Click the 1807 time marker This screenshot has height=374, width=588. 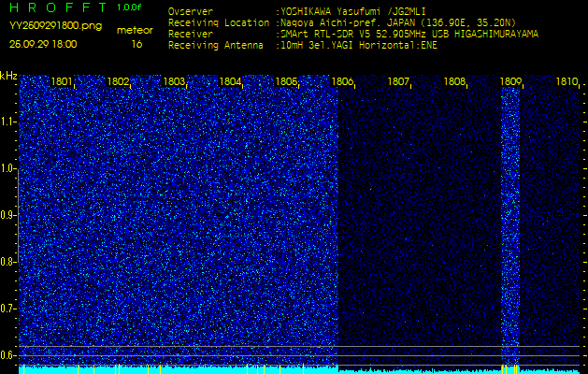click(x=398, y=81)
